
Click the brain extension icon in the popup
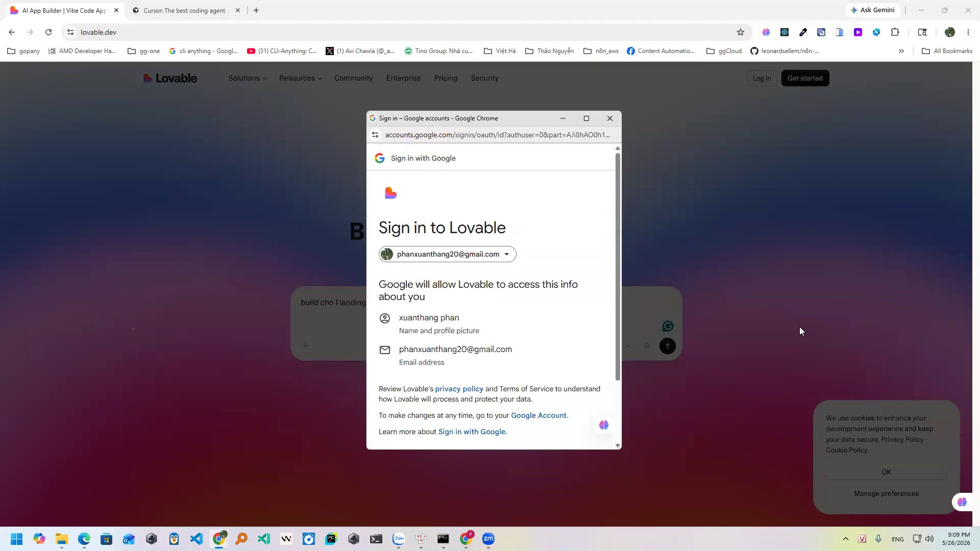tap(604, 425)
